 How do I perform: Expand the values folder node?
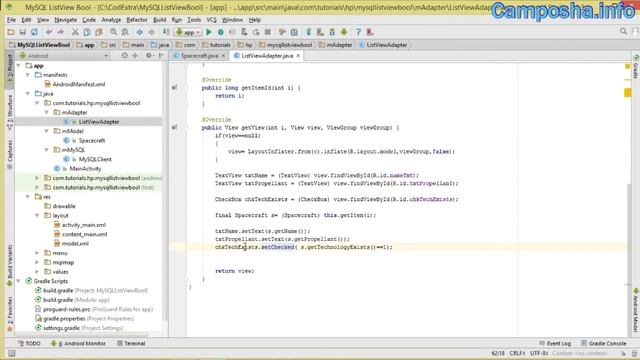pos(37,272)
